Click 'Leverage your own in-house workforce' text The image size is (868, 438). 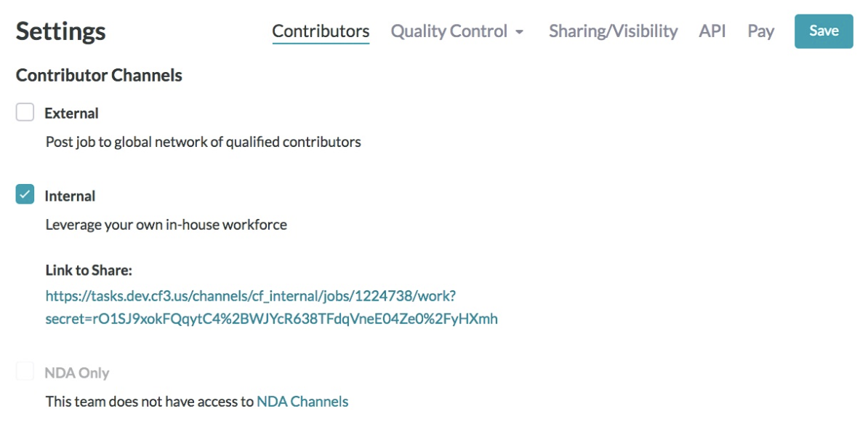[x=166, y=225]
